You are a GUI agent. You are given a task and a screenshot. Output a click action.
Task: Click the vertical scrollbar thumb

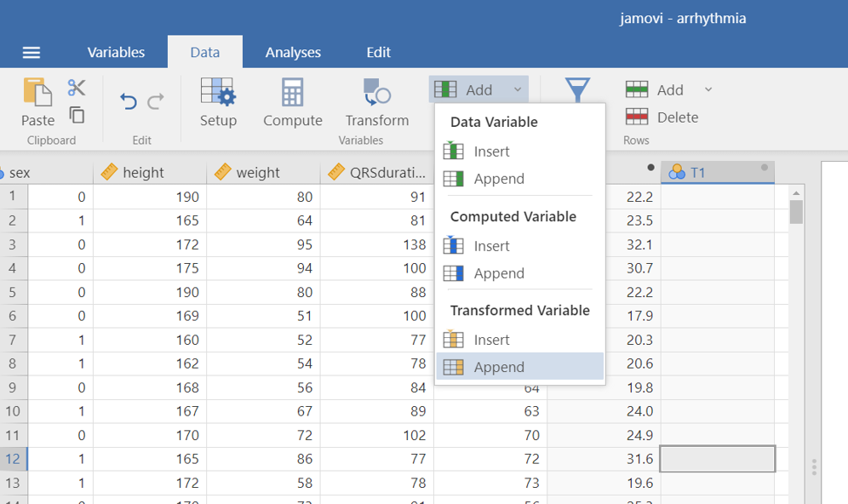796,212
